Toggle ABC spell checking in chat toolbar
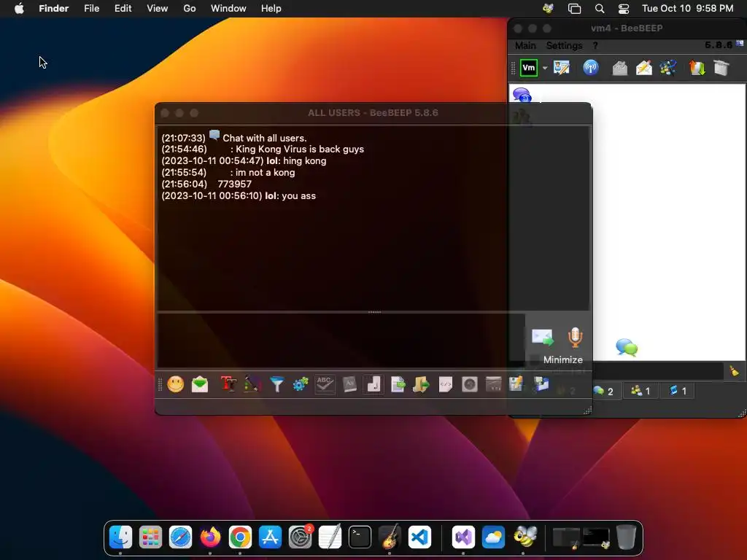The image size is (747, 560). coord(325,384)
